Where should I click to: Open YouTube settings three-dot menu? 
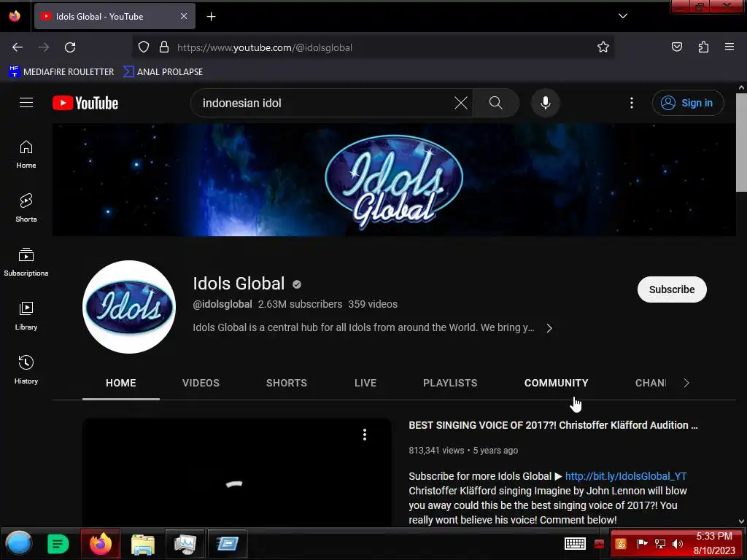632,103
